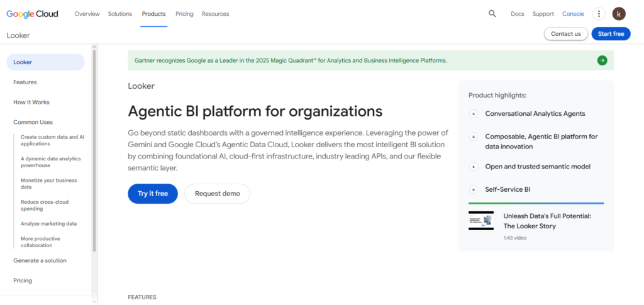This screenshot has width=644, height=305.
Task: Open More productive collaboration link
Action: point(40,241)
